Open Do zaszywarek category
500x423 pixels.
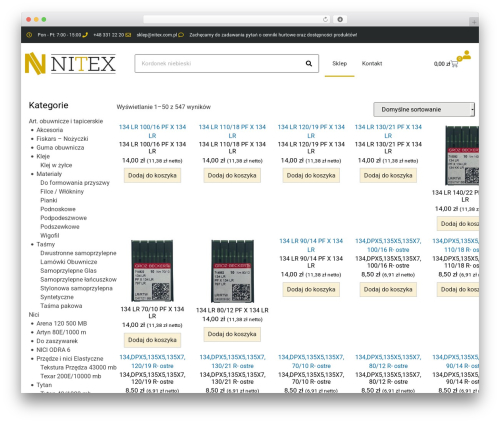pyautogui.click(x=57, y=341)
